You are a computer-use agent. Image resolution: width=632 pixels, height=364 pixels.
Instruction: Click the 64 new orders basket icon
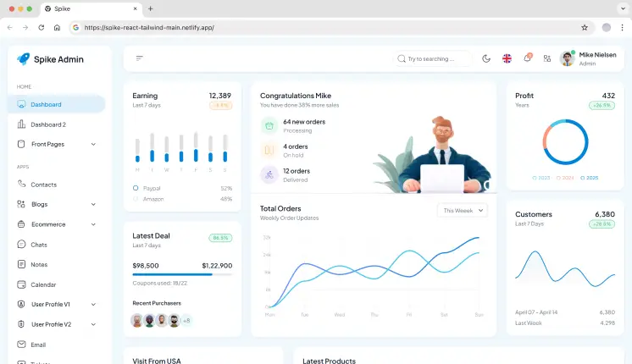point(269,125)
